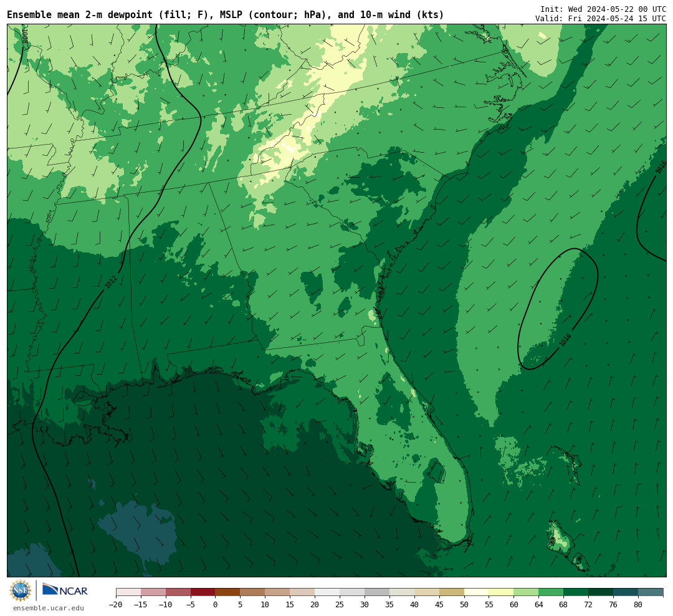Click the 72 tick label on the colorbar

tap(589, 605)
